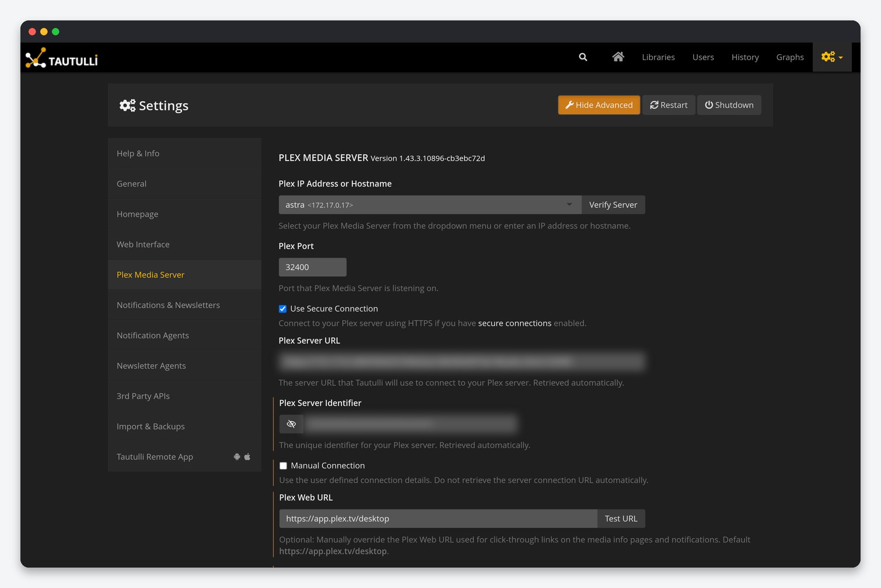Click the Verify Server button
881x588 pixels.
613,205
